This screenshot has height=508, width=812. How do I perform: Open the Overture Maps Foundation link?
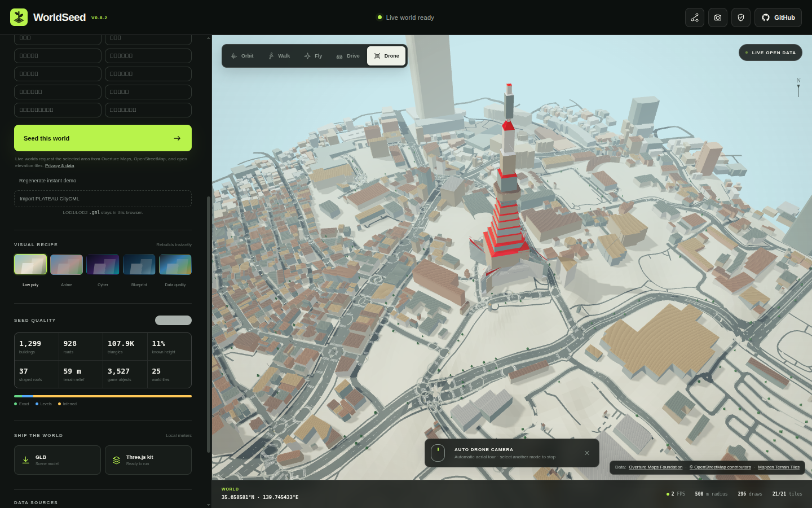[655, 467]
